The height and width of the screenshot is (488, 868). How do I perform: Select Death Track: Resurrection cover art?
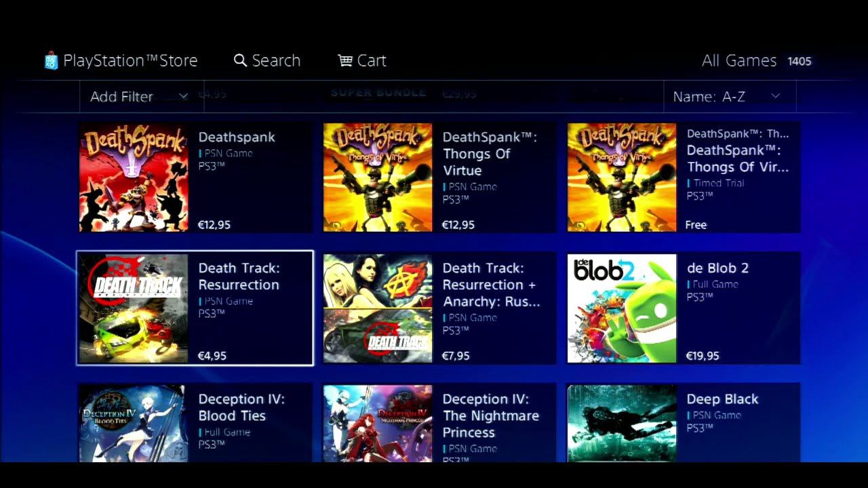134,308
